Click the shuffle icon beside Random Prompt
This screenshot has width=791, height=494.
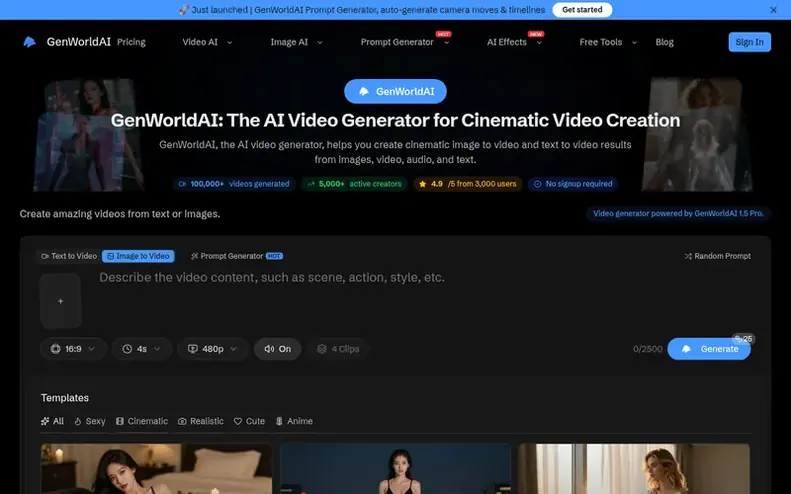688,256
